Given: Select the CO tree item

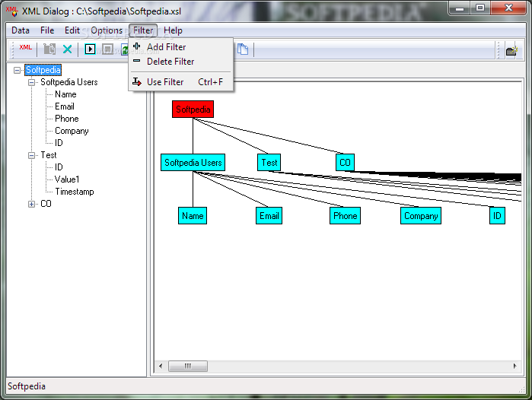Looking at the screenshot, I should (x=46, y=204).
